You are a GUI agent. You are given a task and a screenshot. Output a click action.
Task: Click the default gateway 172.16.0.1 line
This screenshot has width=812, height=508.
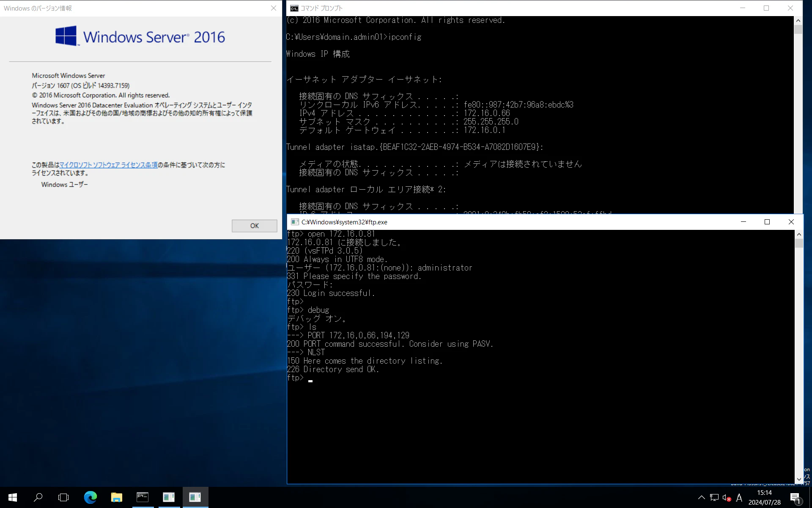point(402,130)
